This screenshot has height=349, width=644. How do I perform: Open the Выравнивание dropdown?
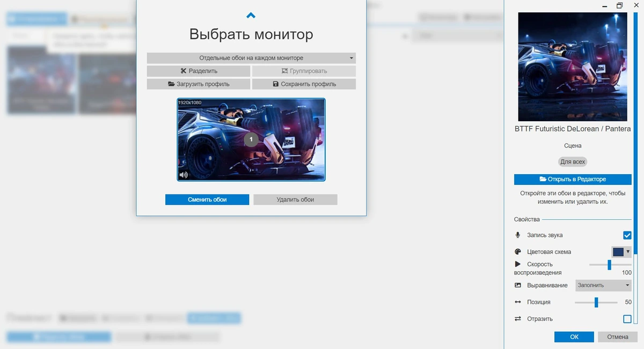point(603,285)
